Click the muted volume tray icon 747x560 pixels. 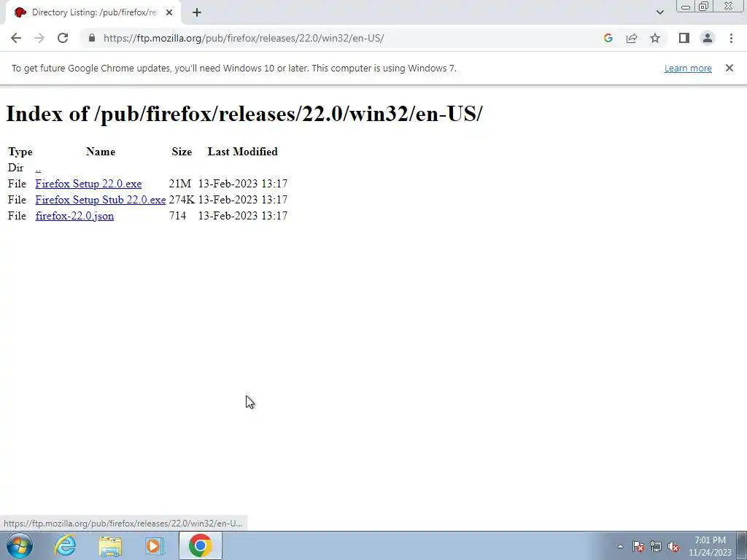pos(673,547)
